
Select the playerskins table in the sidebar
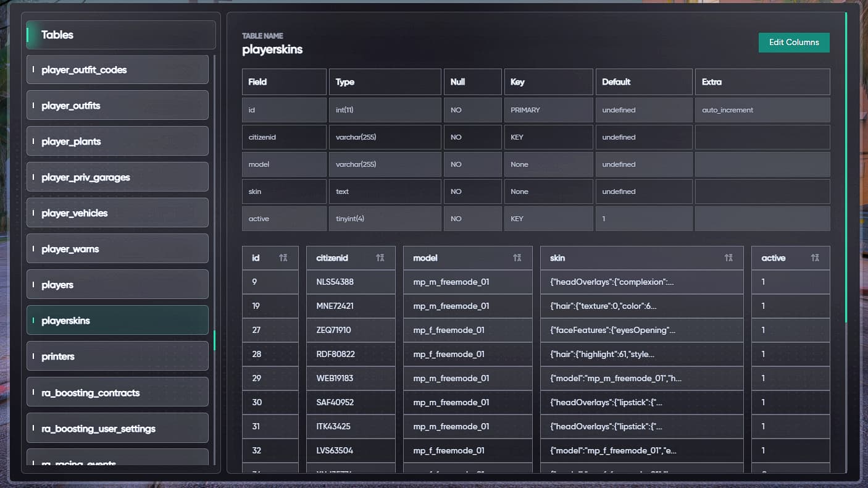[117, 320]
